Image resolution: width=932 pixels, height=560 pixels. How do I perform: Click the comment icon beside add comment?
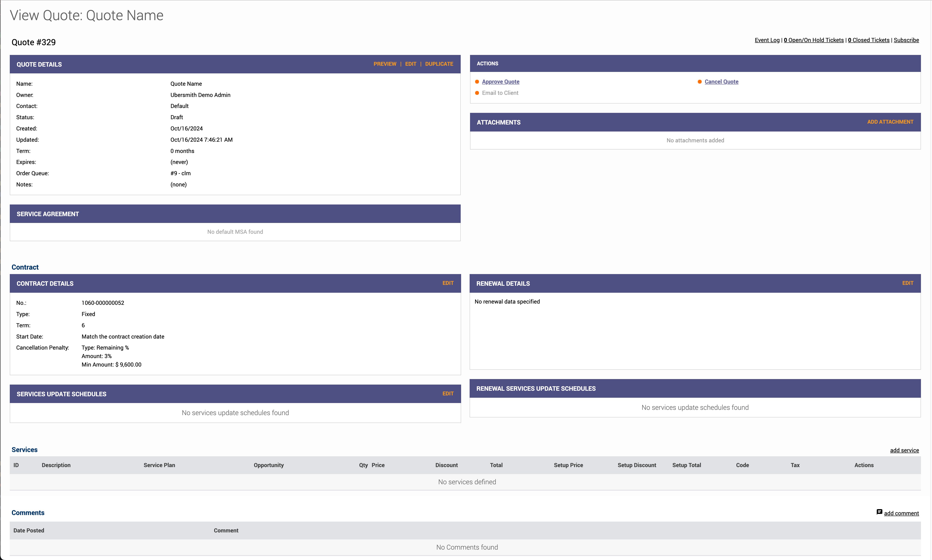[x=879, y=512]
